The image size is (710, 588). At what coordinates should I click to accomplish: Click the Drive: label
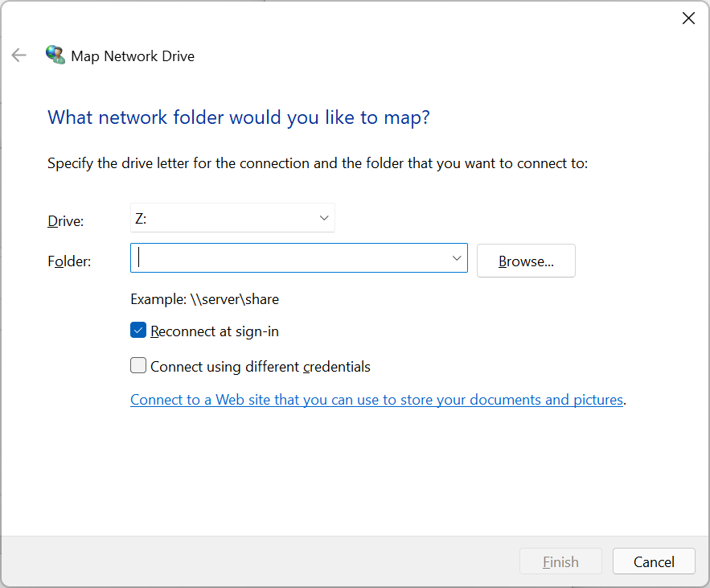[x=66, y=221]
